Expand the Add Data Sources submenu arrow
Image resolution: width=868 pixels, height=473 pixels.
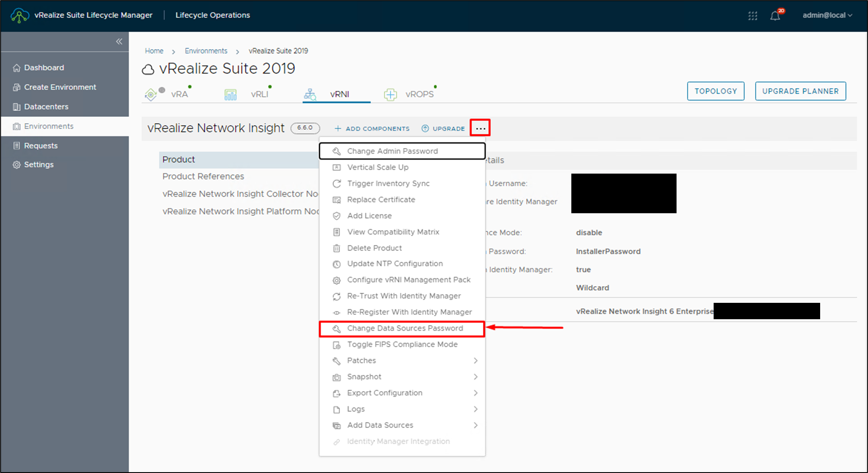pyautogui.click(x=476, y=425)
